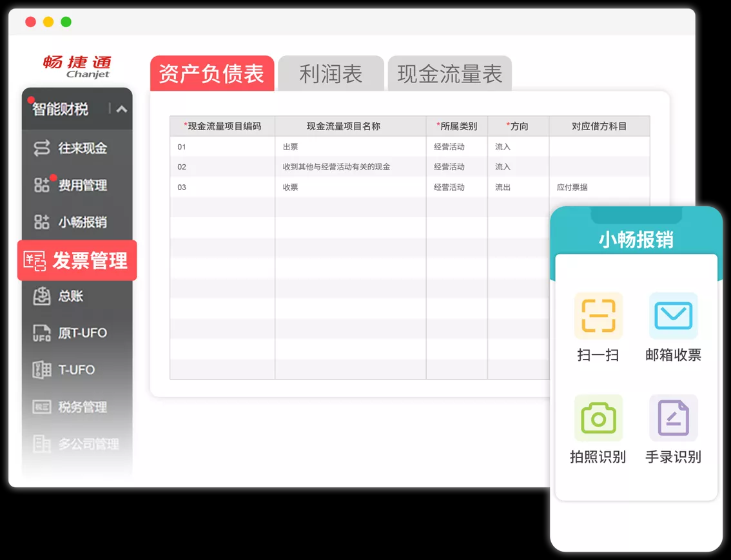
Task: Open 拍照识别 camera icon
Action: (598, 418)
